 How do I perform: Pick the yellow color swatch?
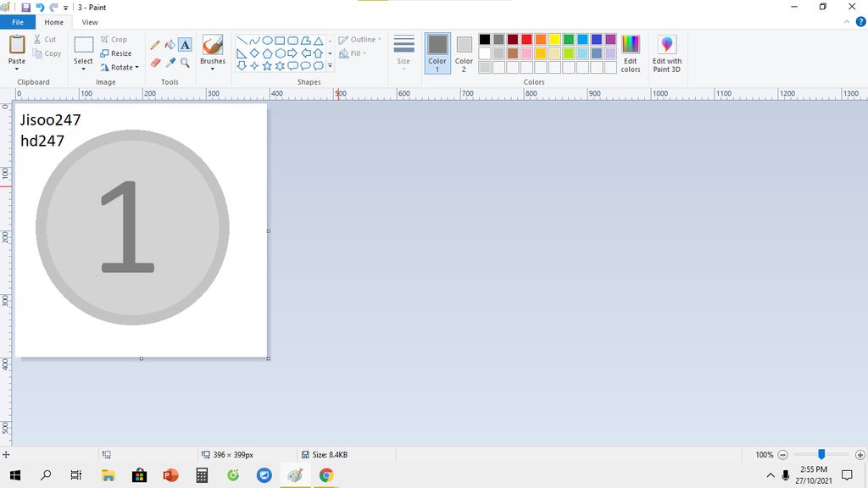click(554, 39)
